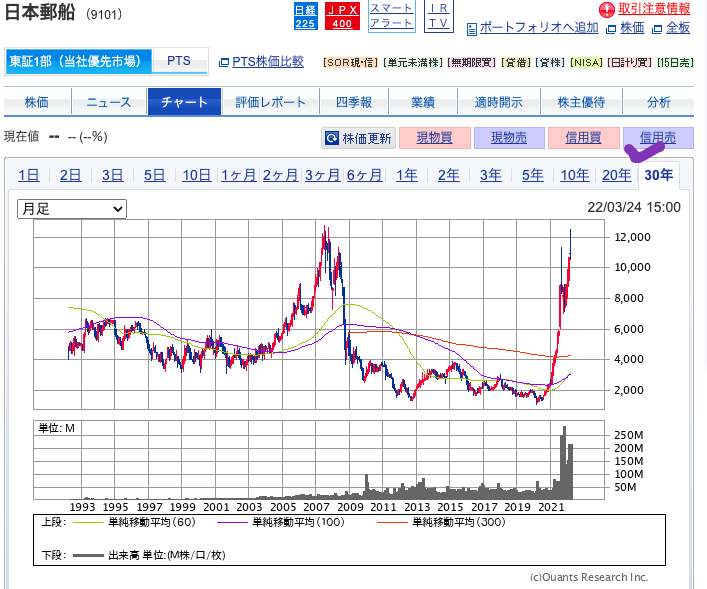Open the 評価レポート tab

point(271,102)
